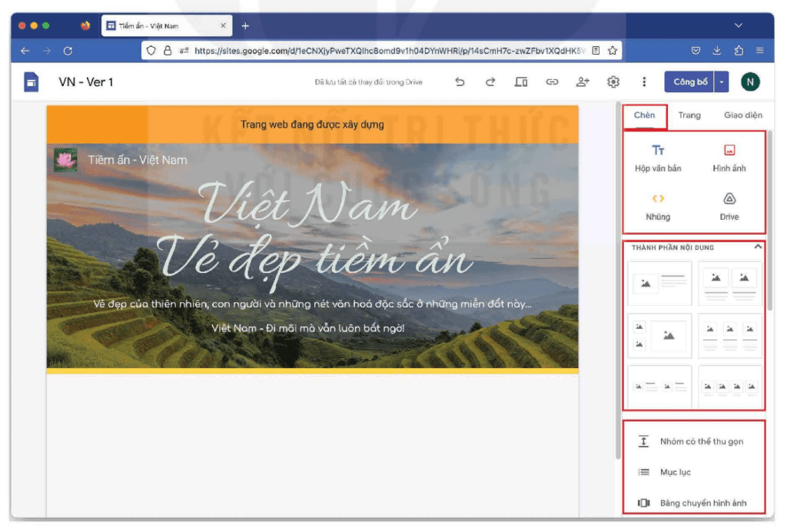This screenshot has width=787, height=532.
Task: Collapse the Thành phần nội dung section
Action: 757,247
